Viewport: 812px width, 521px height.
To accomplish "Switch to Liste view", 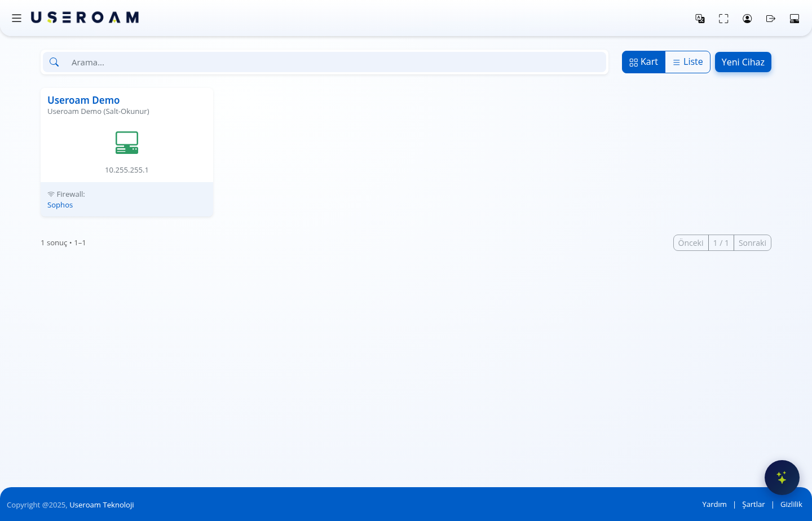I will pos(688,62).
